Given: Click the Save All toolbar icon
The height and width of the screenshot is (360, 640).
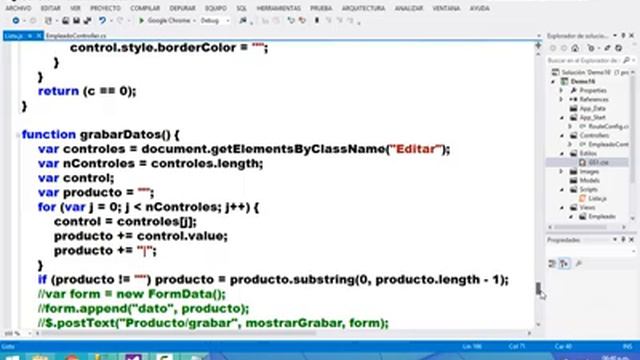Looking at the screenshot, I should pos(87,20).
